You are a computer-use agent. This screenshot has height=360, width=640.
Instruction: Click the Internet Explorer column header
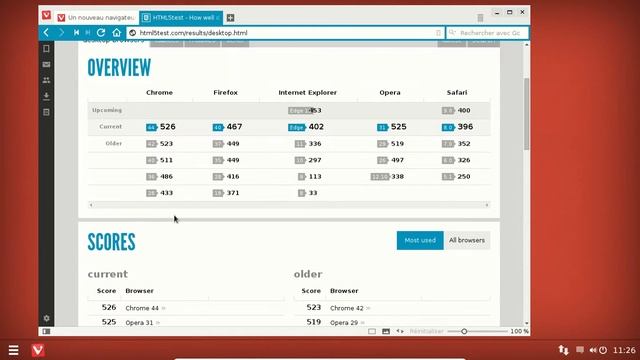307,92
